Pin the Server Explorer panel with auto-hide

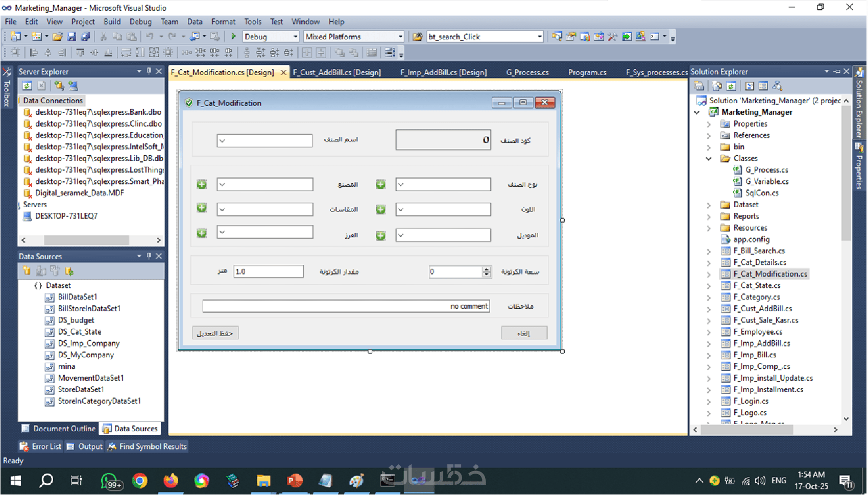point(149,71)
